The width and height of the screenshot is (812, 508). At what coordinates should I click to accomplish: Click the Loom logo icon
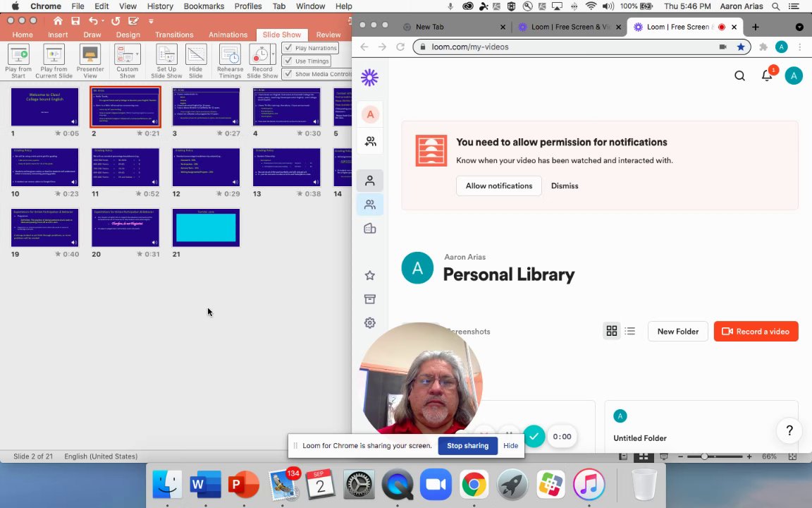370,78
